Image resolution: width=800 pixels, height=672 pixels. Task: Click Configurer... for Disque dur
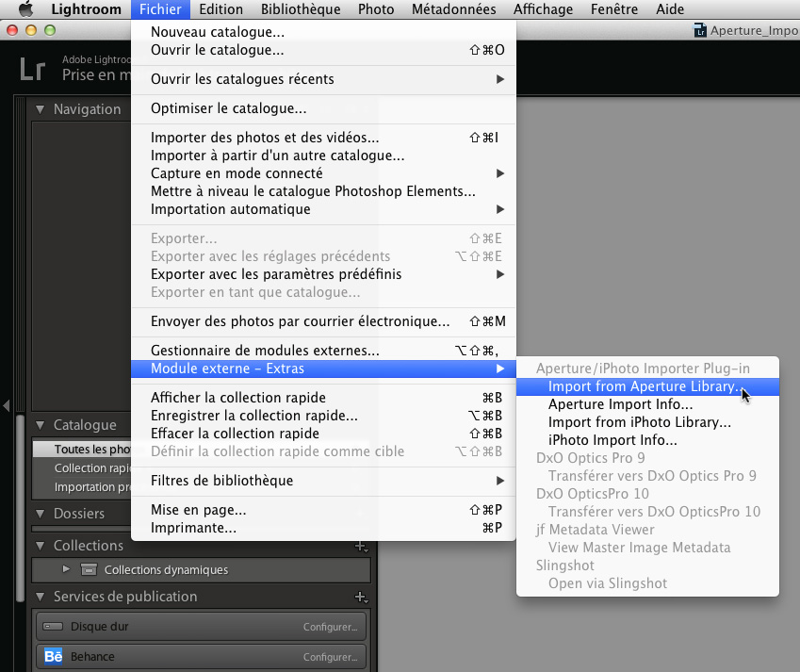click(330, 627)
